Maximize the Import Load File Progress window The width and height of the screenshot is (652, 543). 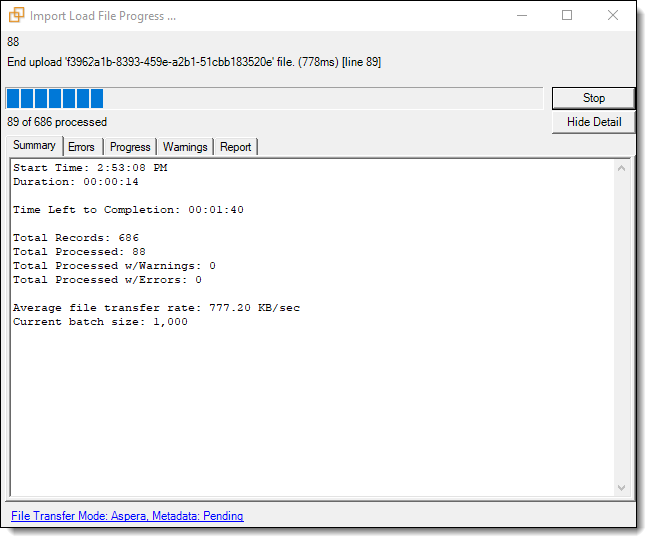click(x=567, y=16)
